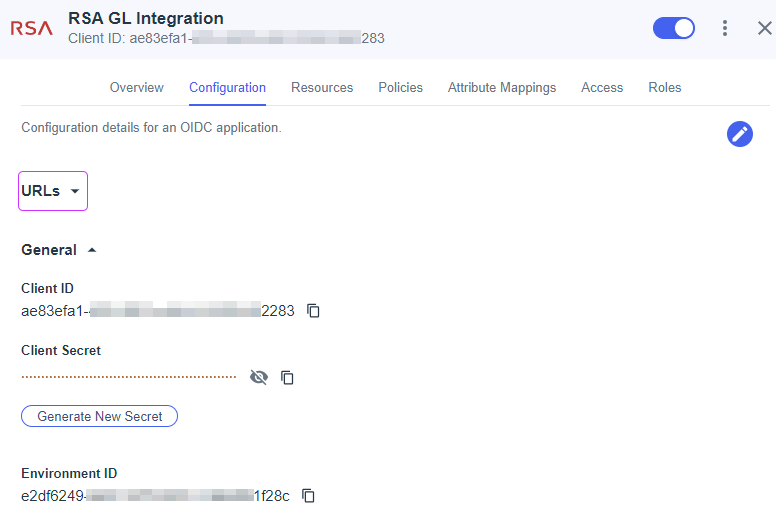Open the Roles tab
Image resolution: width=776 pixels, height=530 pixels.
click(665, 88)
